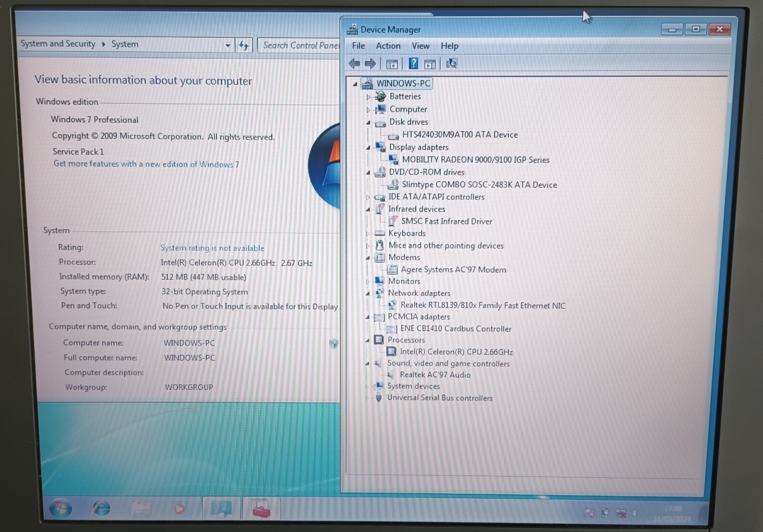Screen dimensions: 763x532
Task: Collapse the DVD/CD-ROM drives node arrow
Action: [368, 173]
